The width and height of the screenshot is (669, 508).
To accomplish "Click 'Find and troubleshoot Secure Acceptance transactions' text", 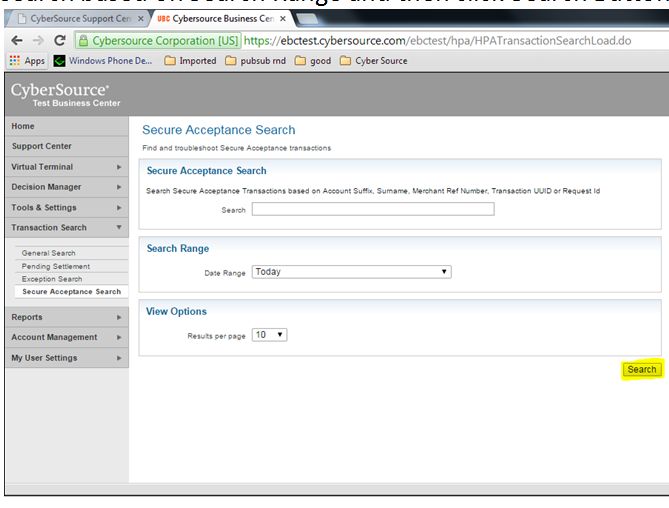I will 236,148.
